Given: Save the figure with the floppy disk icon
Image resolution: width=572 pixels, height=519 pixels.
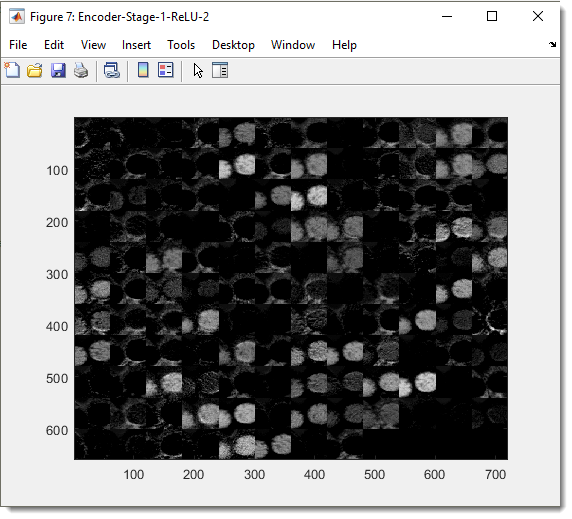Looking at the screenshot, I should [58, 70].
